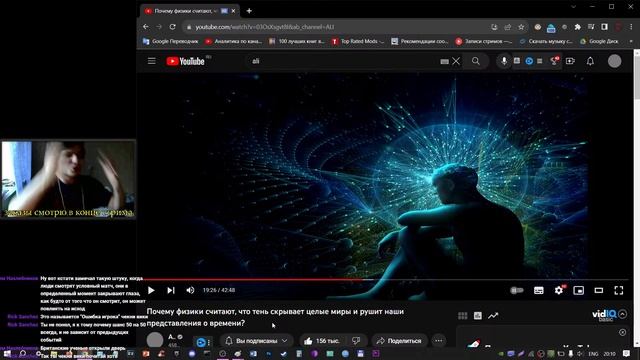The height and width of the screenshot is (360, 640).
Task: Open the Аналитика по кана... bookmark
Action: [x=233, y=41]
